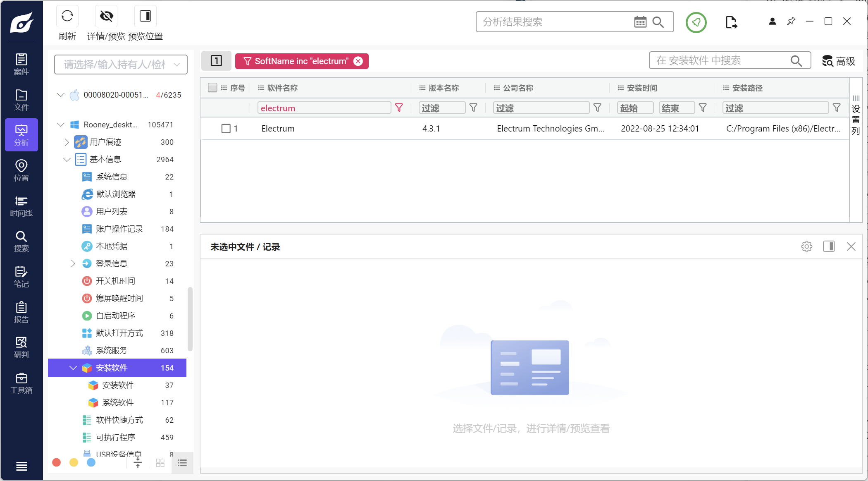The width and height of the screenshot is (868, 481).
Task: Expand the 用户痕迹 tree node
Action: pyautogui.click(x=67, y=142)
